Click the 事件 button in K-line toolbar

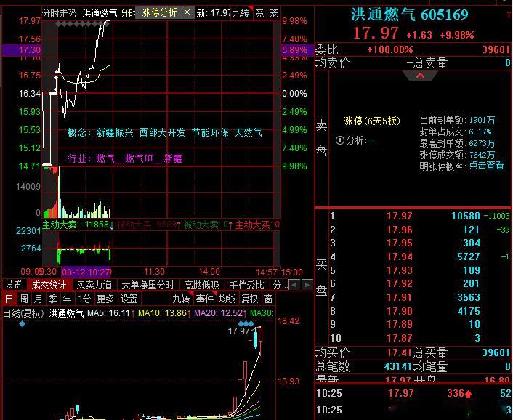point(204,299)
